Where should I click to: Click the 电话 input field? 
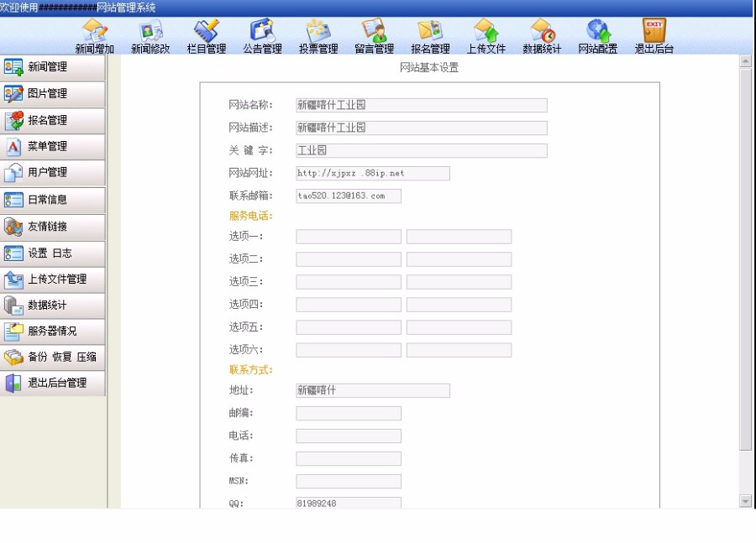tap(349, 436)
